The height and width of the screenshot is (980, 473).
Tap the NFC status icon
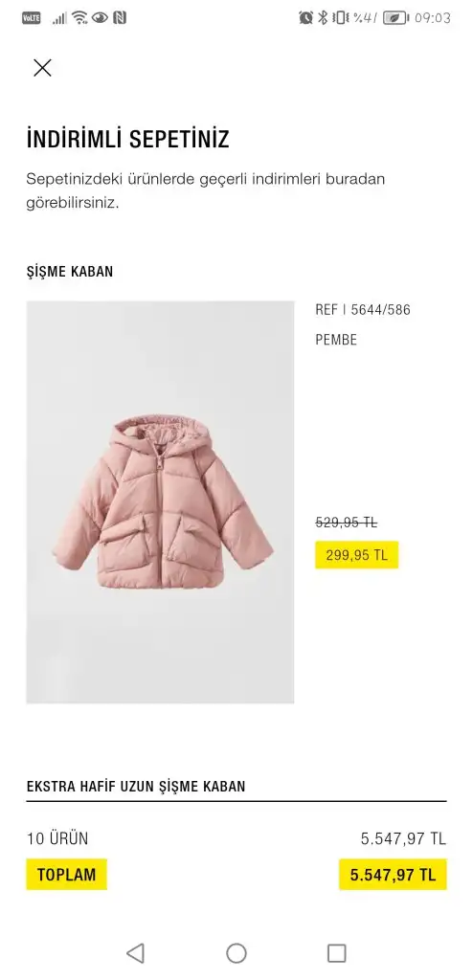[x=120, y=17]
